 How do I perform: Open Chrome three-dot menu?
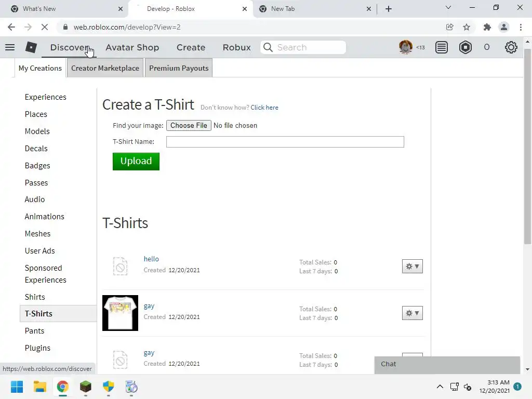coord(521,27)
